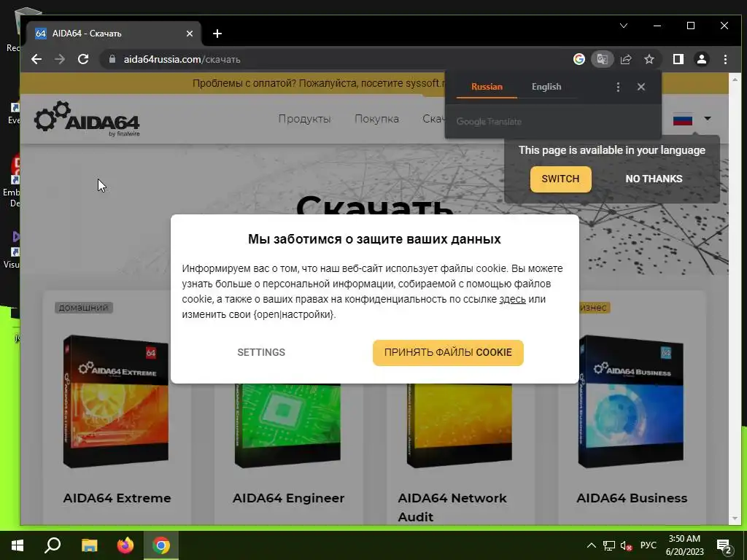Open the taskbar clock and date
Viewport: 747px width, 560px height.
[684, 545]
